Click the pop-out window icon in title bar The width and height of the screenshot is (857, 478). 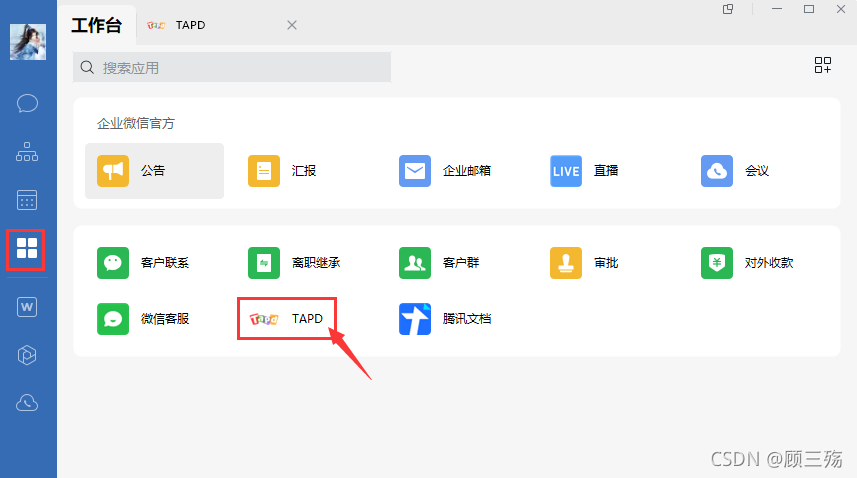pos(728,9)
